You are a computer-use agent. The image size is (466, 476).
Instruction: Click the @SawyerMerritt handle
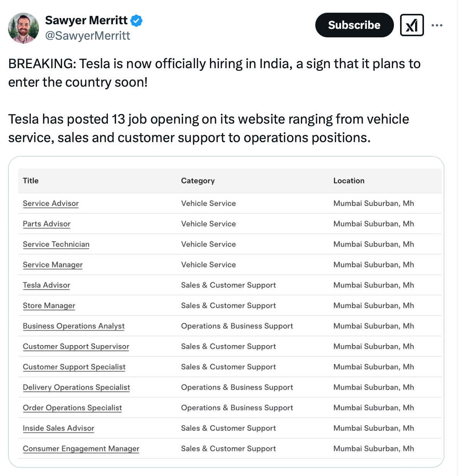[x=87, y=36]
